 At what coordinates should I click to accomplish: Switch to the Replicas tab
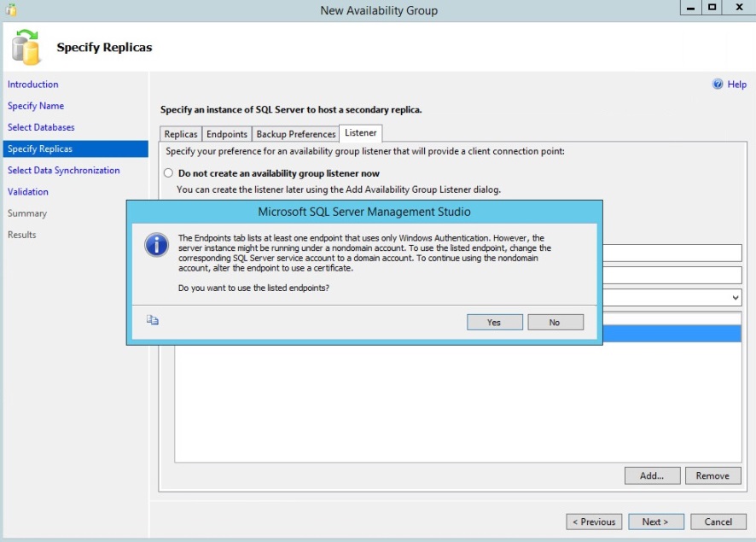(181, 134)
